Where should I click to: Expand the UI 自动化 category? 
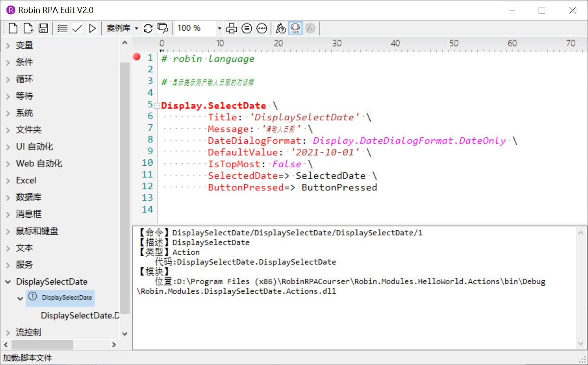[8, 147]
